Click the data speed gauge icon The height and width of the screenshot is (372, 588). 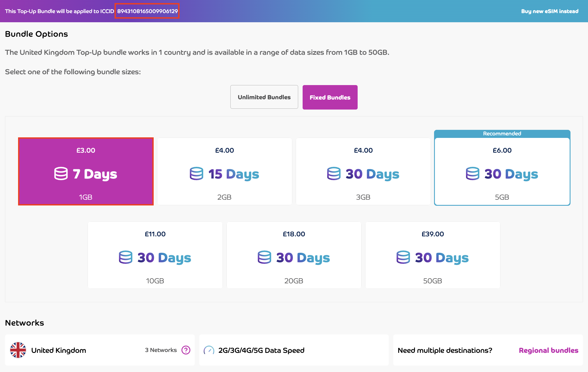pos(209,350)
